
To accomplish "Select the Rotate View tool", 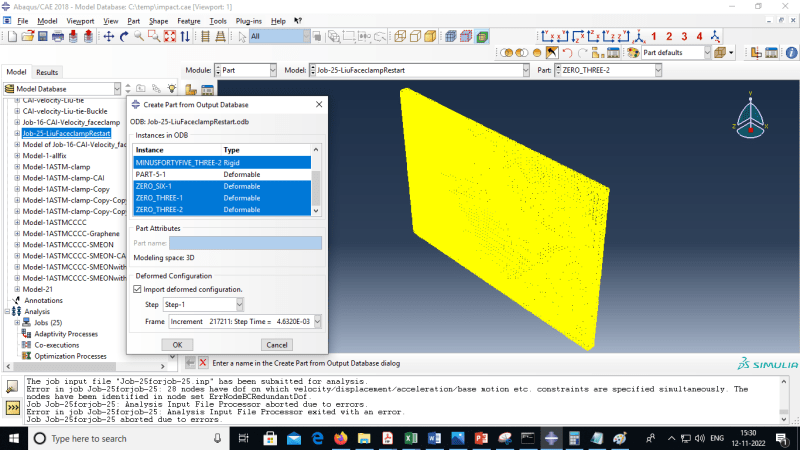I will point(123,36).
